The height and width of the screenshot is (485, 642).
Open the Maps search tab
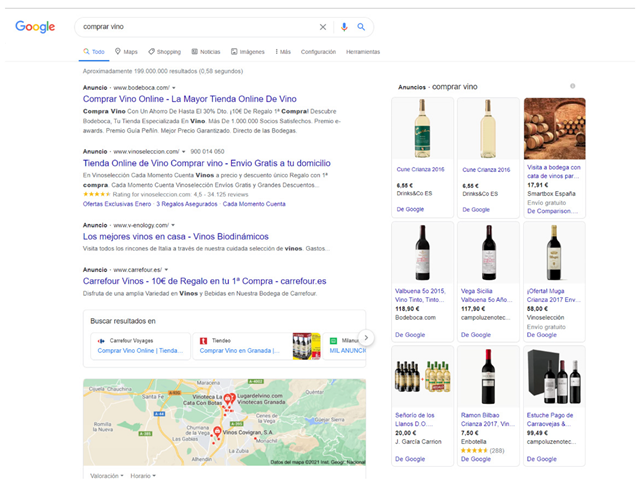126,51
